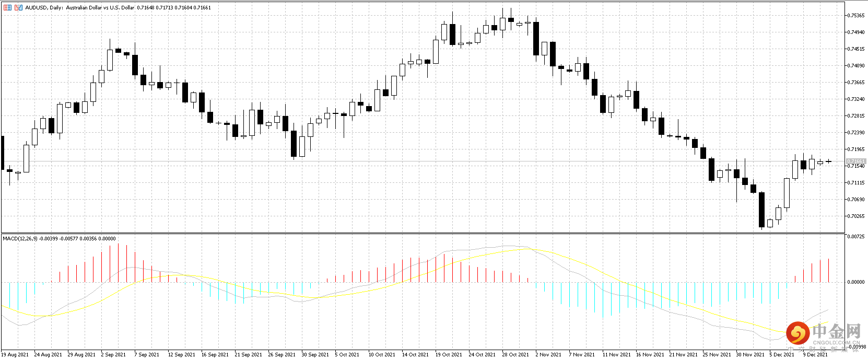This screenshot has width=868, height=359.
Task: Click the 19 Aug 2021 date label
Action: point(15,354)
